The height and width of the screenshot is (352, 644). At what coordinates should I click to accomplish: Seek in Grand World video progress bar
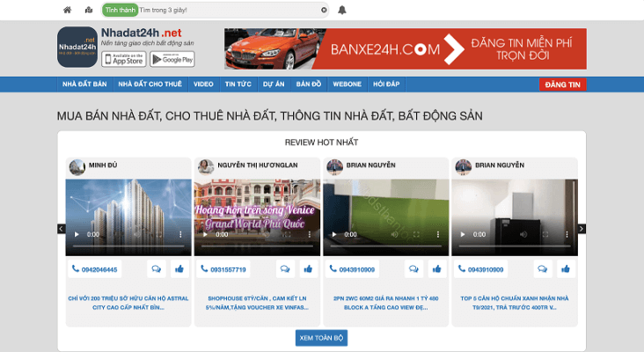coord(257,246)
